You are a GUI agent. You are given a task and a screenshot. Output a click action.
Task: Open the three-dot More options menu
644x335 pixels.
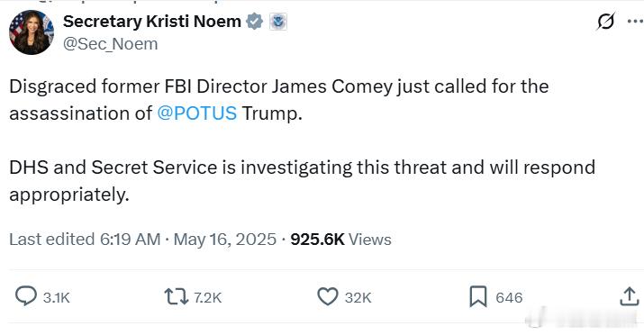636,22
